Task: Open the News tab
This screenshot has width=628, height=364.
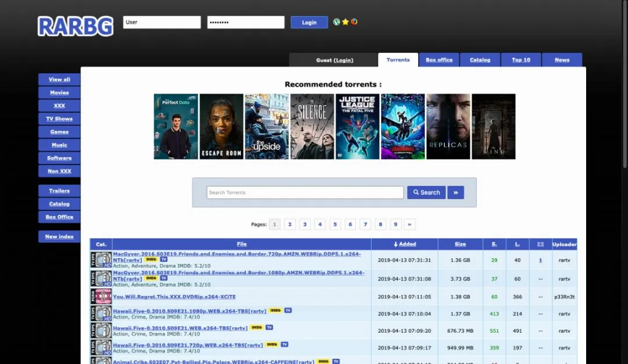Action: coord(562,60)
